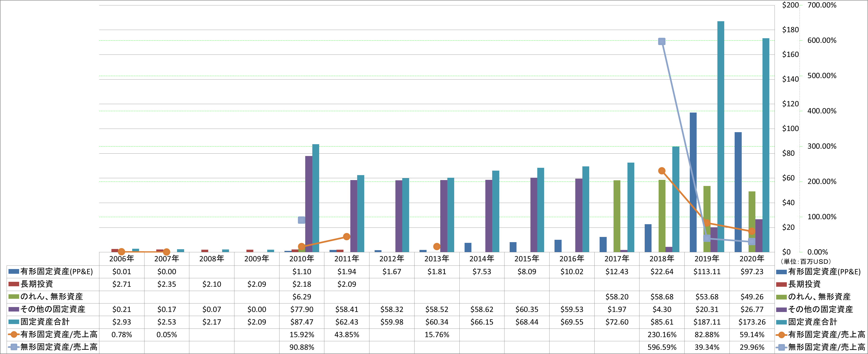The height and width of the screenshot is (354, 868).
Task: Select cell $113.11 in the PP&E row
Action: point(707,271)
